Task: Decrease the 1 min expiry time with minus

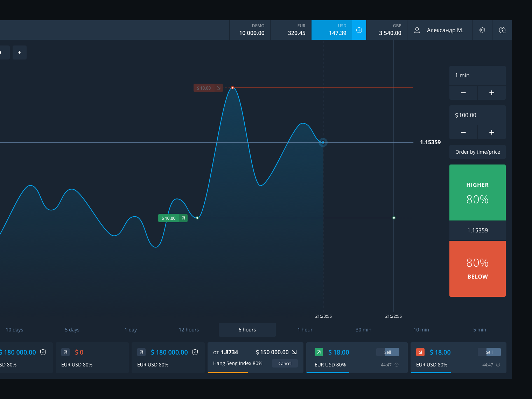Action: click(x=463, y=93)
